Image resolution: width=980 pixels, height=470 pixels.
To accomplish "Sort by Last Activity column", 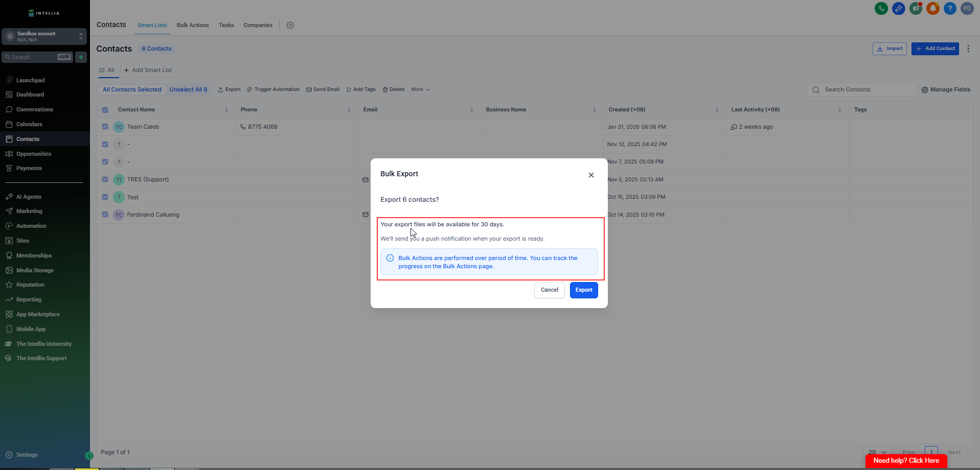I will 840,110.
